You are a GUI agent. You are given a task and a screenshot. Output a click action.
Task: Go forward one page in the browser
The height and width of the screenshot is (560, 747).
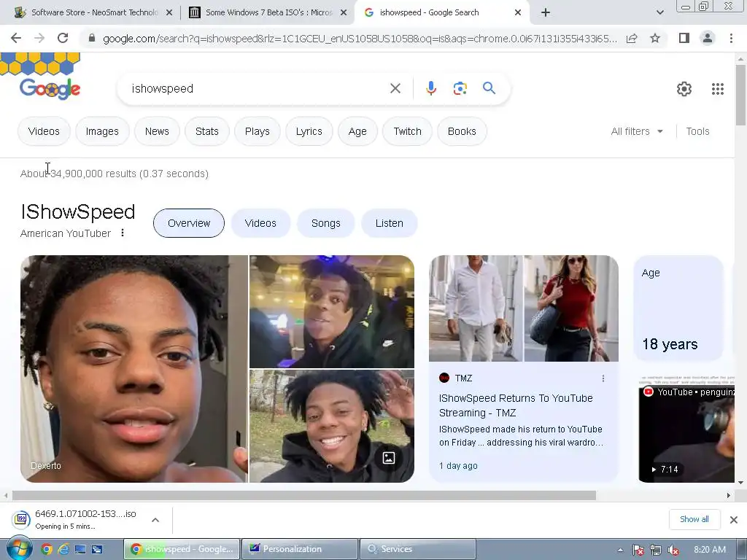(x=39, y=38)
